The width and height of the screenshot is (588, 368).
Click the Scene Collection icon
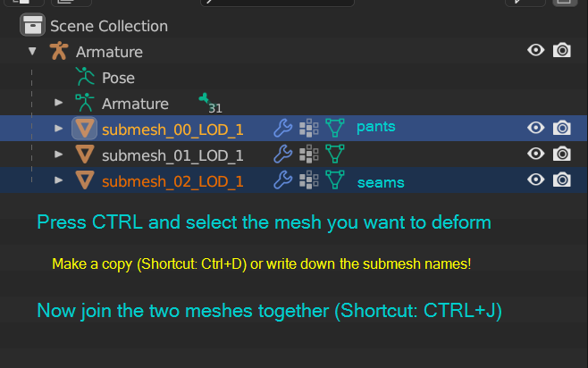(34, 26)
